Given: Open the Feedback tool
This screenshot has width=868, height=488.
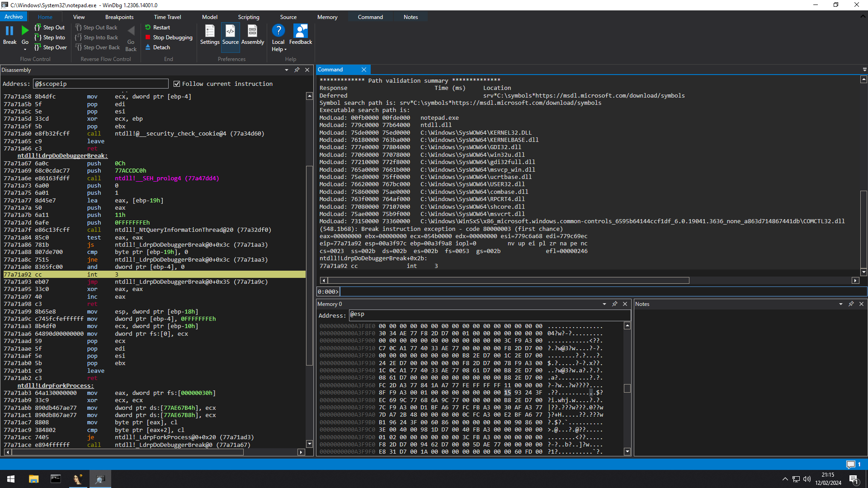Looking at the screenshot, I should click(301, 35).
